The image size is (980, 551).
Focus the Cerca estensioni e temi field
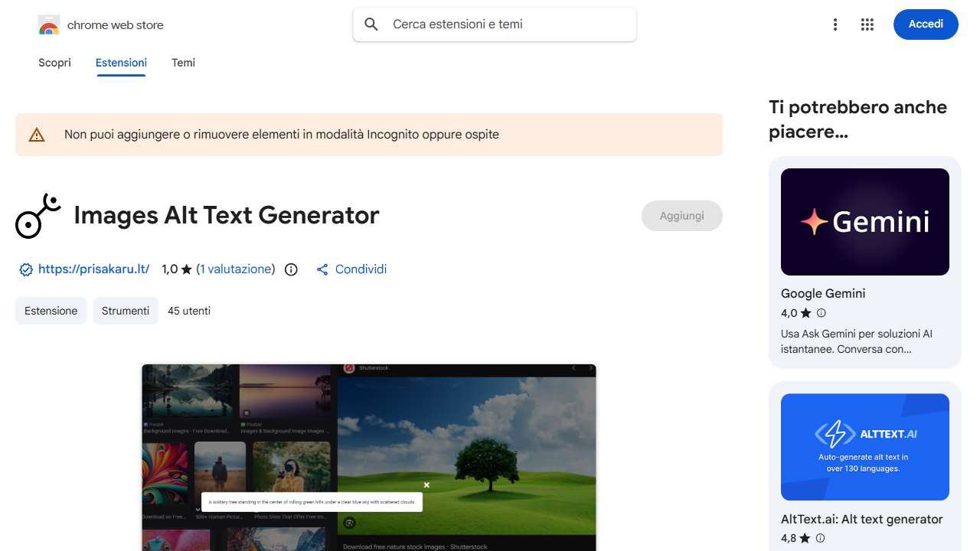click(x=505, y=24)
